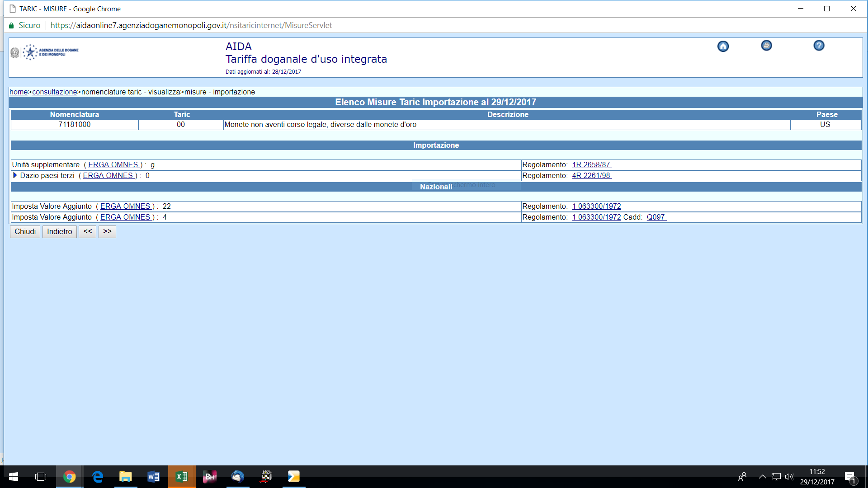Show hidden system tray icons chevron

(x=762, y=477)
